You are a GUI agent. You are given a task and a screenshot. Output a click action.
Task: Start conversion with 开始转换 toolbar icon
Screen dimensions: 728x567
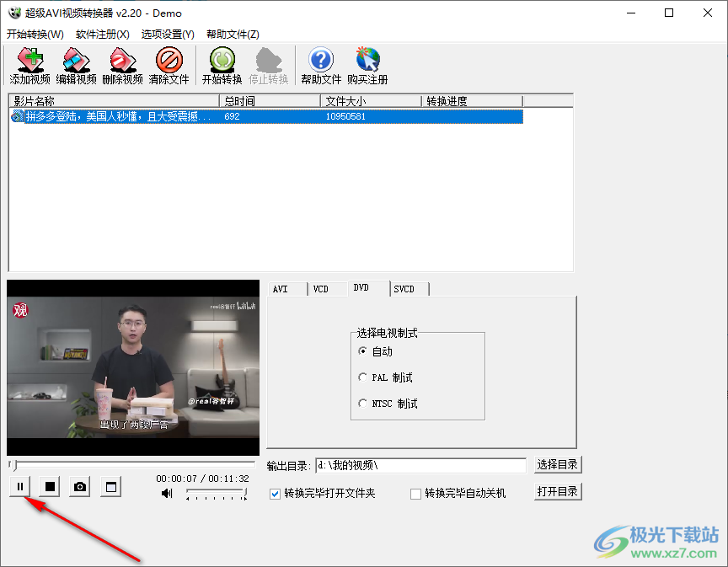(x=222, y=66)
